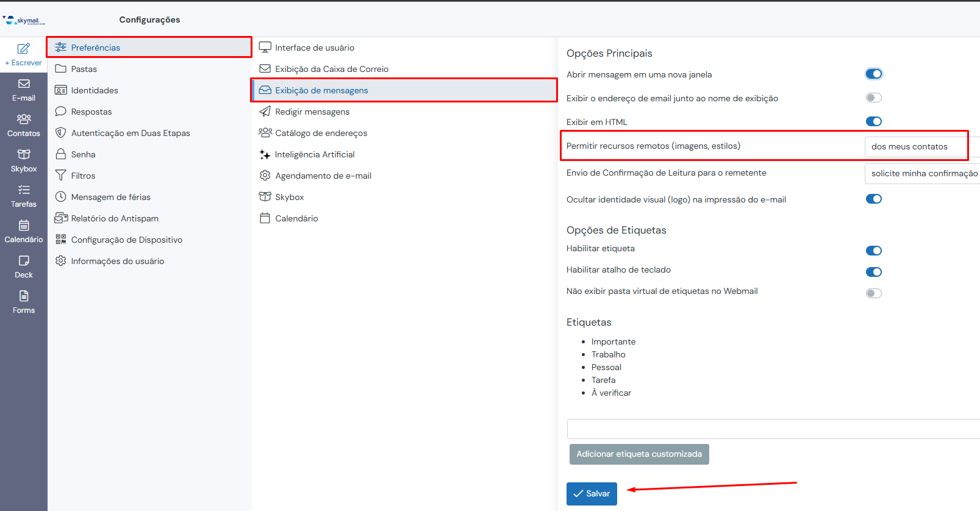Enable showing email address with display name
The image size is (980, 511).
pyautogui.click(x=873, y=98)
